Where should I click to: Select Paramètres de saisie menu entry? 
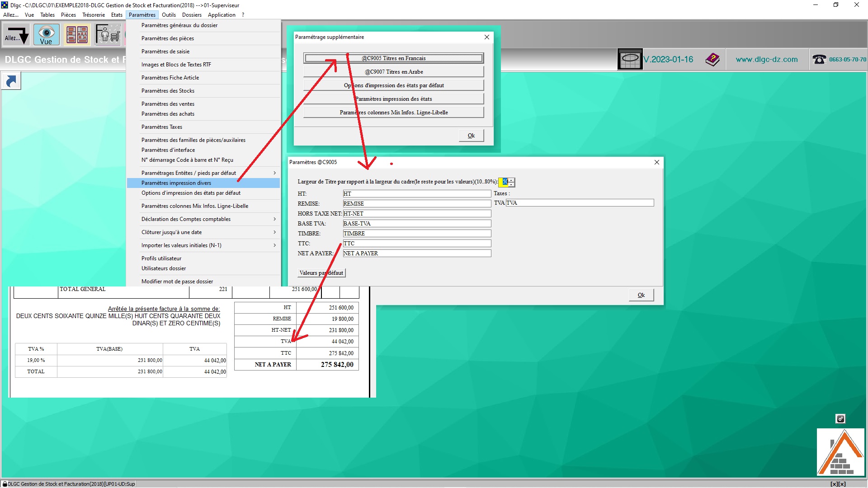tap(203, 52)
